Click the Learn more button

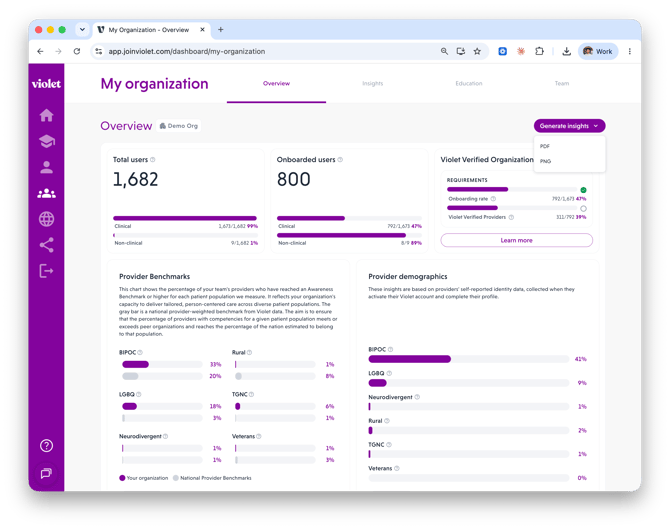[517, 240]
